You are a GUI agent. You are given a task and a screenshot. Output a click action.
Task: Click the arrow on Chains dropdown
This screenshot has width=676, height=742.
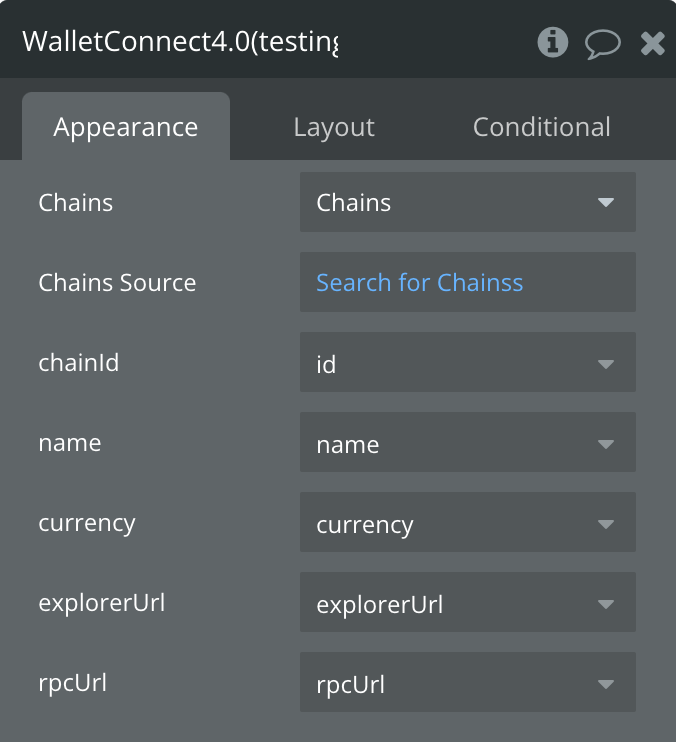coord(605,202)
